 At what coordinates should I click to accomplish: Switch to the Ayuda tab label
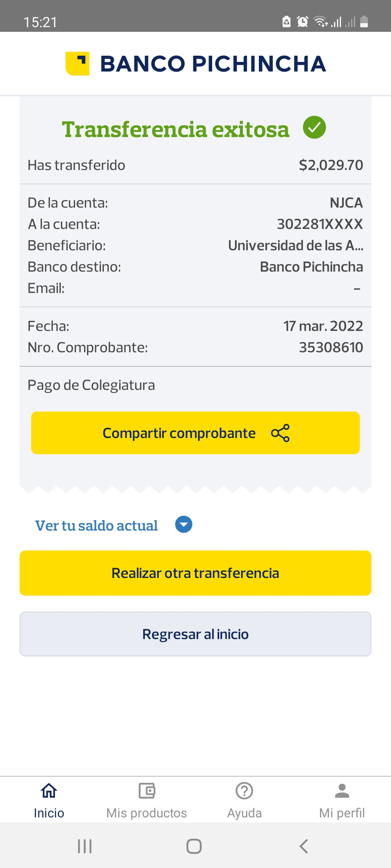coord(244,813)
